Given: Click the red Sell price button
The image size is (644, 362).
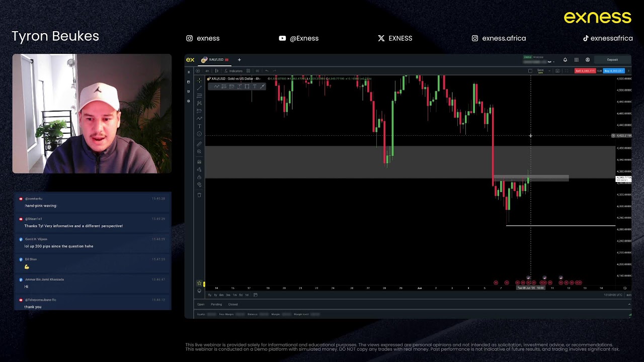Looking at the screenshot, I should (x=585, y=71).
